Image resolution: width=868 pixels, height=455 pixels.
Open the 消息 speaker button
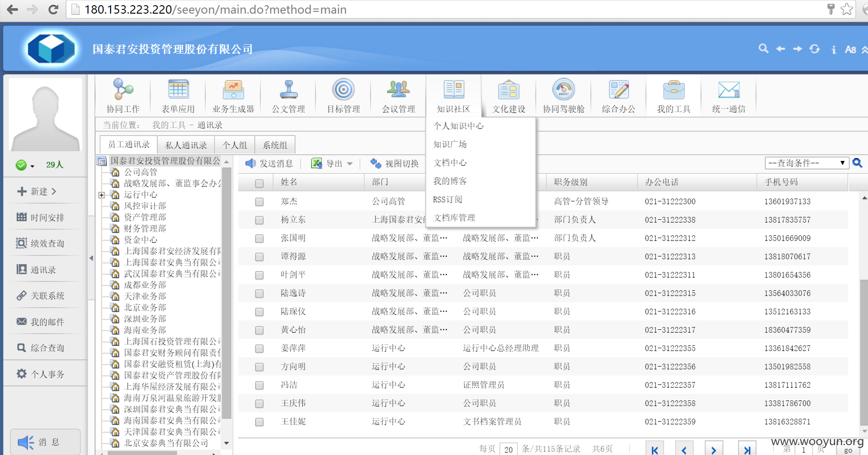[45, 442]
